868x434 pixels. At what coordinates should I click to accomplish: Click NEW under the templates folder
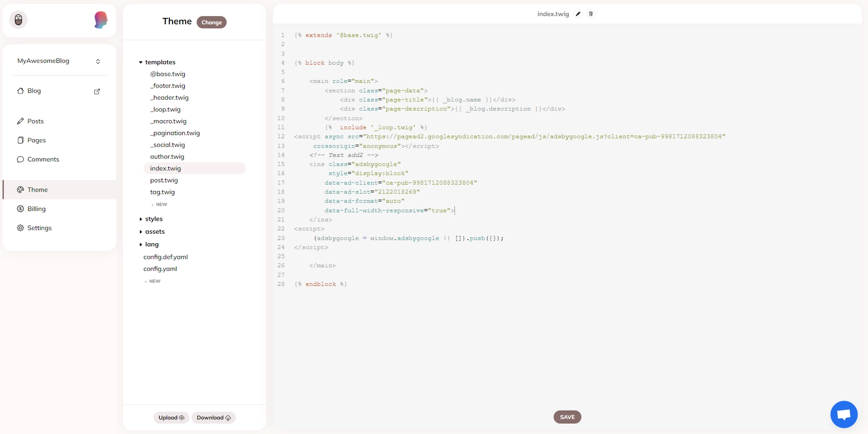coord(159,205)
